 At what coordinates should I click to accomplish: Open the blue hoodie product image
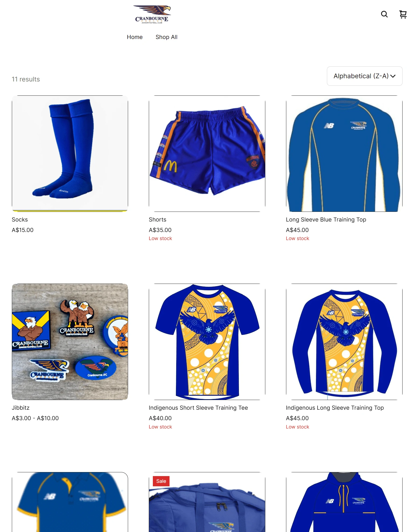coord(344,502)
